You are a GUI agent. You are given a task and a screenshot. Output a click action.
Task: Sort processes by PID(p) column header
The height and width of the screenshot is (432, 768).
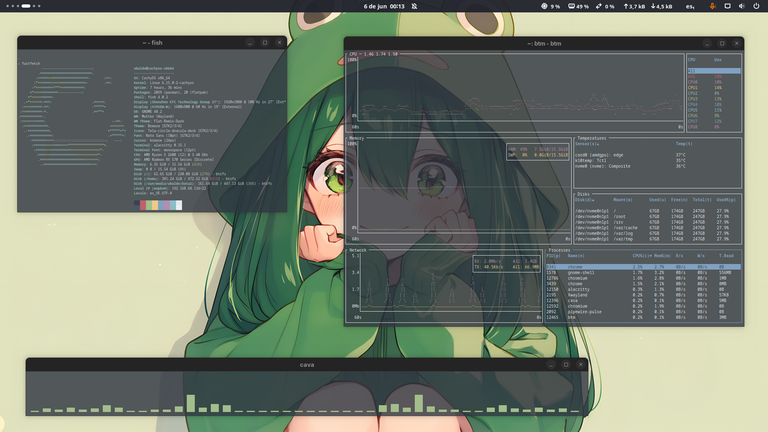point(553,256)
